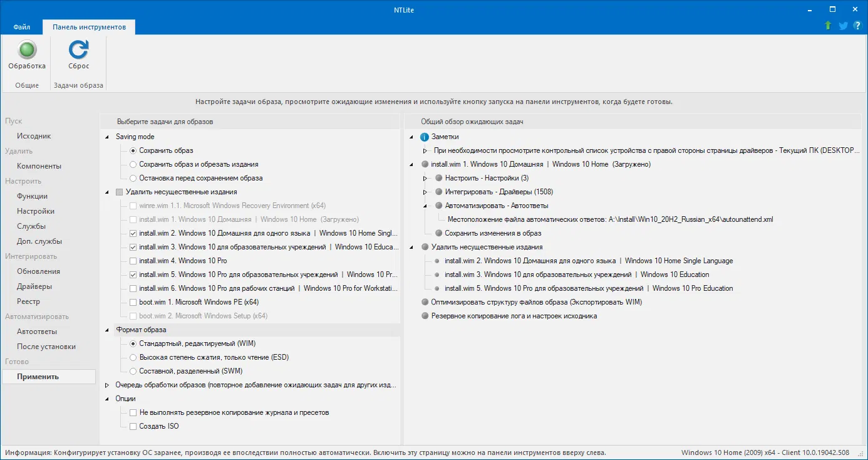
Task: Click the Информация status bar message
Action: pyautogui.click(x=306, y=452)
